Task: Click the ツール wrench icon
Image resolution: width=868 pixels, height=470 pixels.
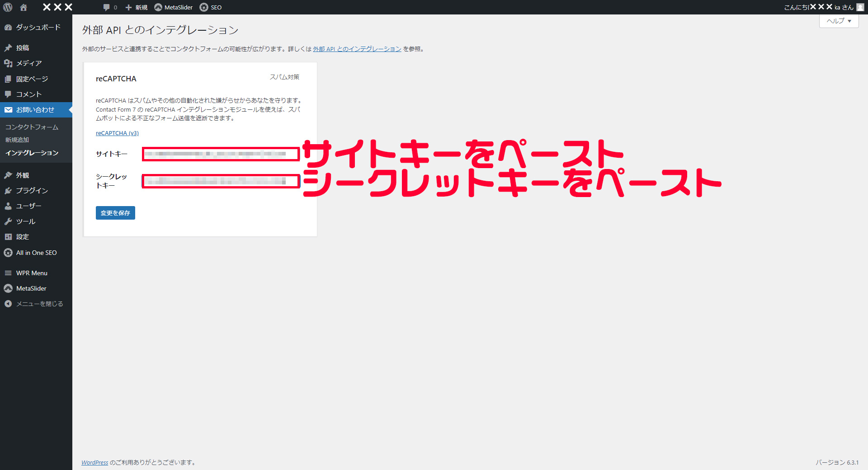Action: pos(8,221)
